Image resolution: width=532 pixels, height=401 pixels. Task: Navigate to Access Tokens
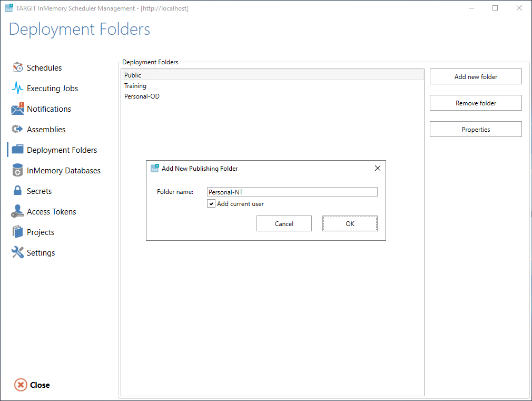[x=51, y=211]
